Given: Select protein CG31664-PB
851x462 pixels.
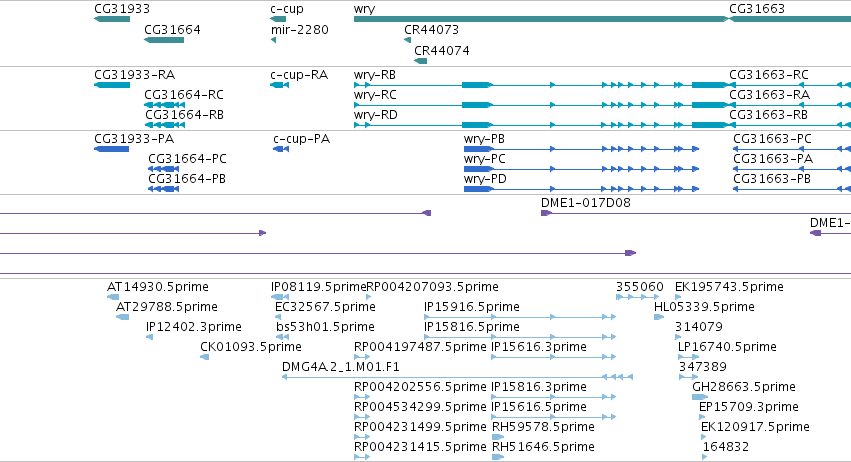Looking at the screenshot, I should (187, 179).
